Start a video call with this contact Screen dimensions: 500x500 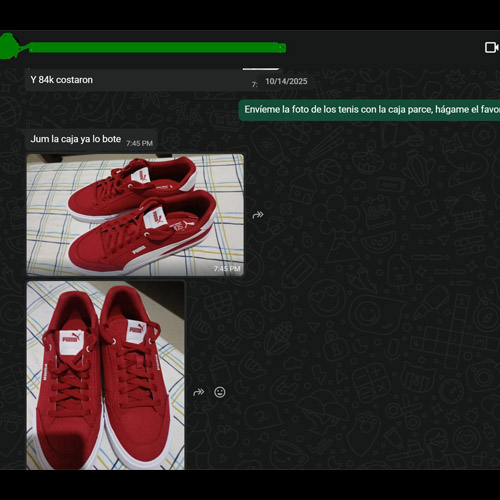[491, 47]
